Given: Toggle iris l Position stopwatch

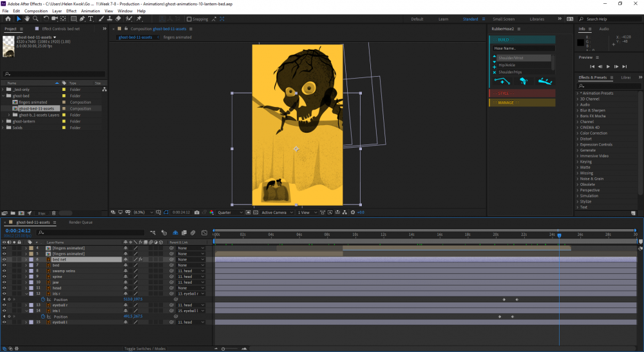Looking at the screenshot, I should point(43,317).
